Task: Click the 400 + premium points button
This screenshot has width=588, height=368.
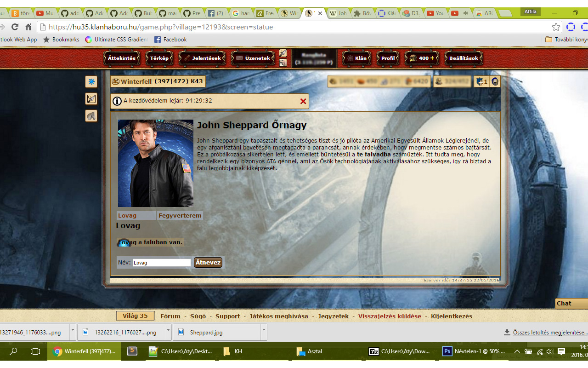Action: click(x=422, y=58)
